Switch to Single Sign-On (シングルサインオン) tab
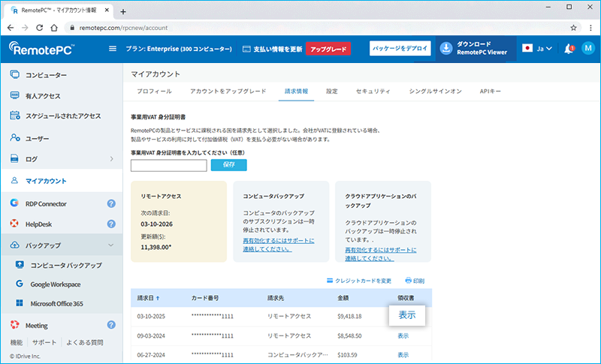601x364 pixels. tap(435, 91)
